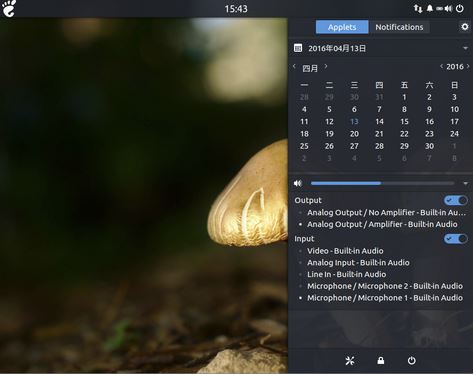Switch to the Notifications tab

[x=399, y=27]
